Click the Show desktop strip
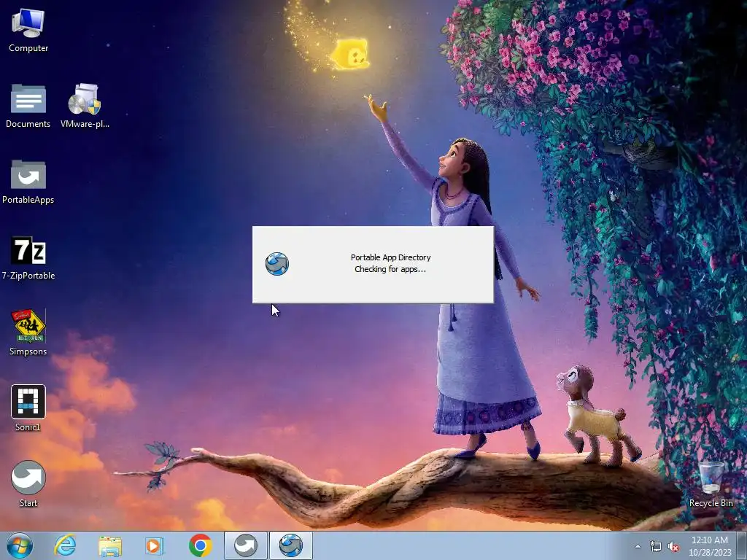The image size is (747, 560). [x=742, y=545]
